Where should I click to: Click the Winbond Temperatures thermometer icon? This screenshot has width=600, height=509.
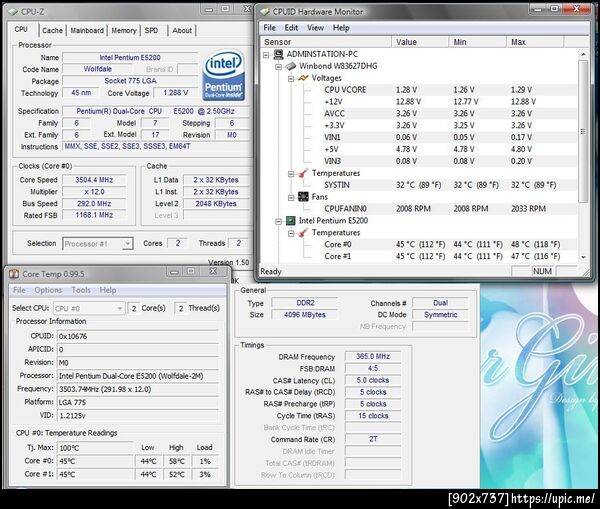[303, 173]
